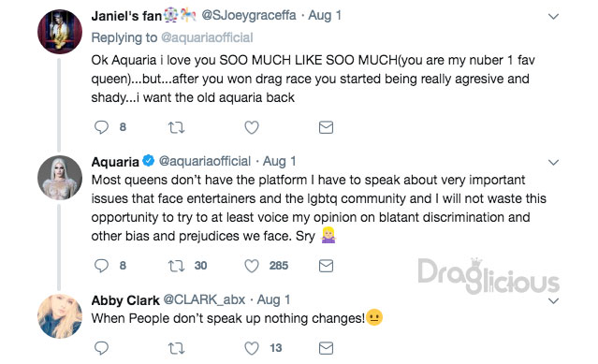The width and height of the screenshot is (598, 364).
Task: Open the options chevron on Janiel's fan tweet
Action: tap(553, 17)
